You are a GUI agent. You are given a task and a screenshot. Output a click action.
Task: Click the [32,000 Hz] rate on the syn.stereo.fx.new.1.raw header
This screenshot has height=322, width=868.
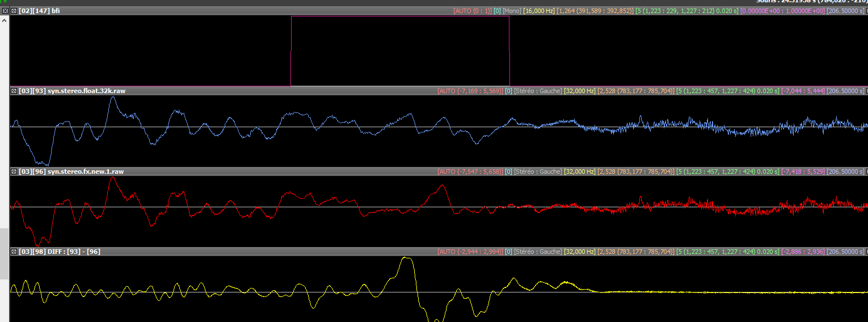[580, 172]
